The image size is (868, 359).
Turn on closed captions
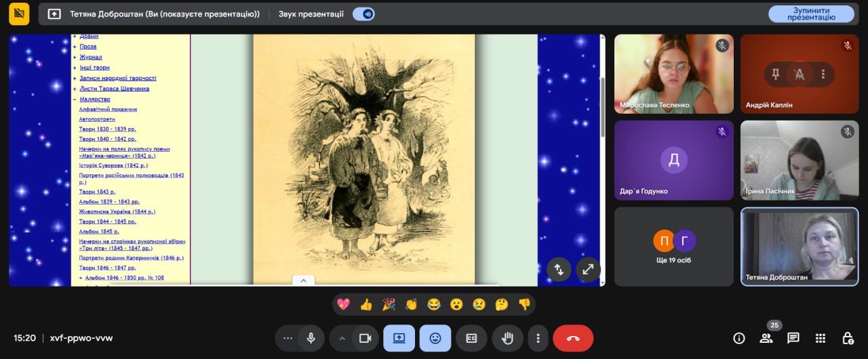(471, 338)
